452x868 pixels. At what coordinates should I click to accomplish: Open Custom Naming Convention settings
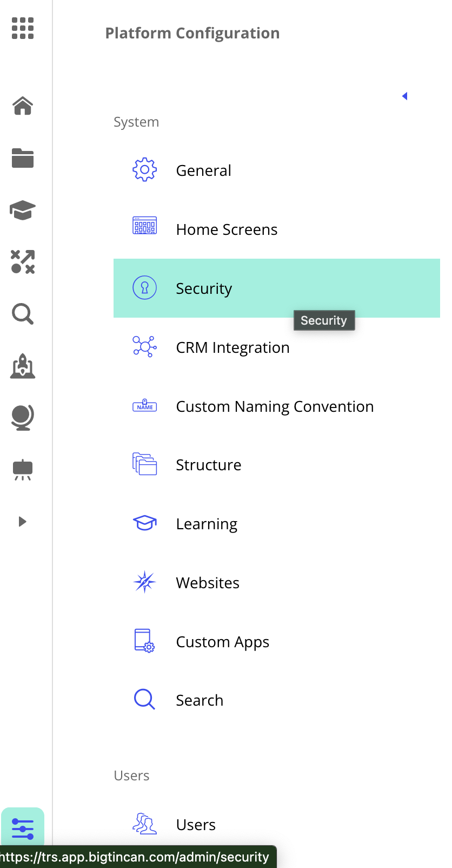pos(275,406)
